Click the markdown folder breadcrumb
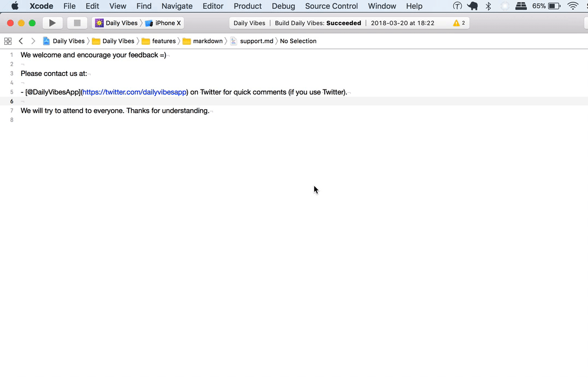This screenshot has width=588, height=378. 203,41
